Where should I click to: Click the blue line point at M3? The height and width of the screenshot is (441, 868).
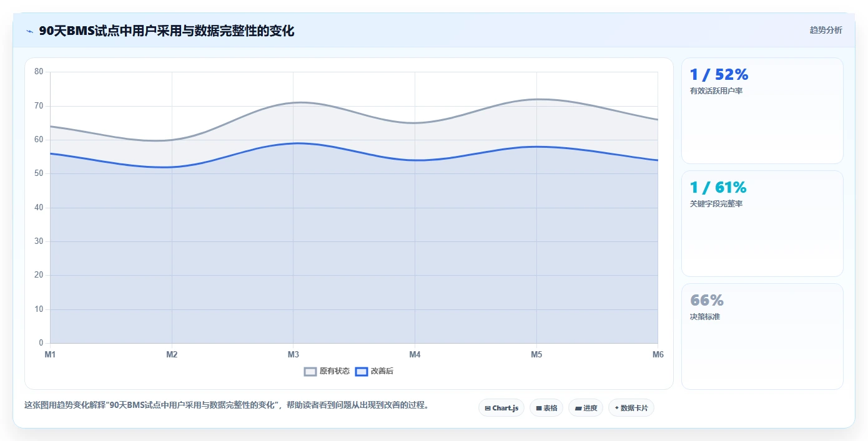coord(293,143)
